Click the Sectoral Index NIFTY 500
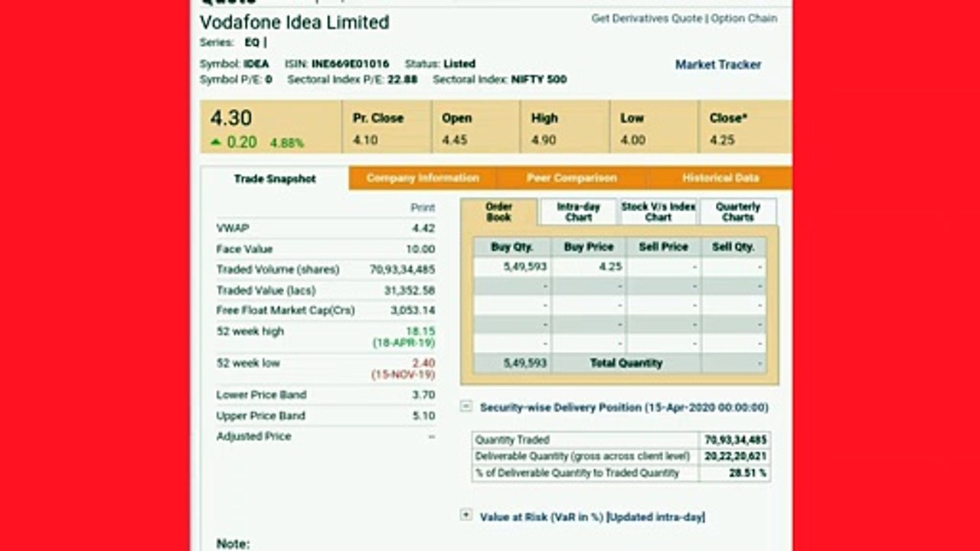 [539, 79]
